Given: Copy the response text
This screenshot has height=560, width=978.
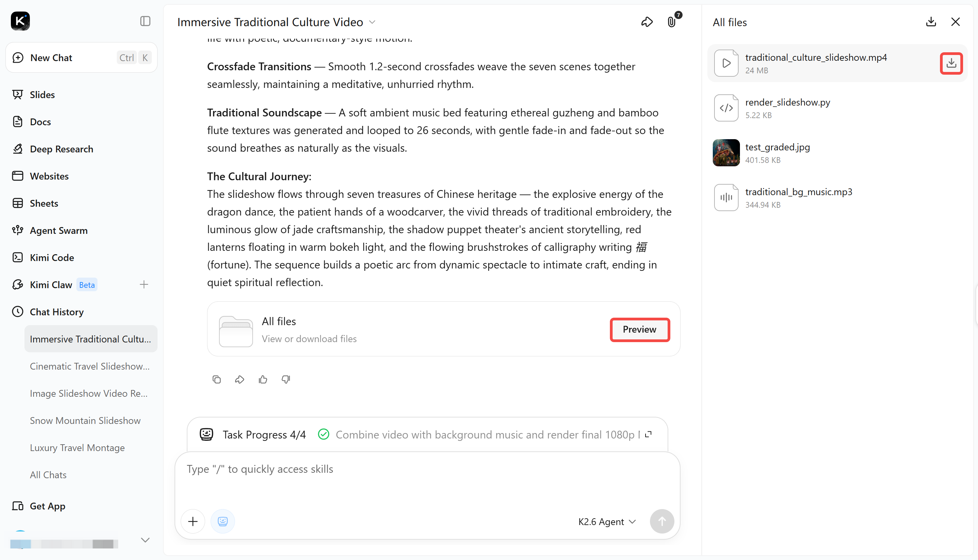Looking at the screenshot, I should coord(217,380).
